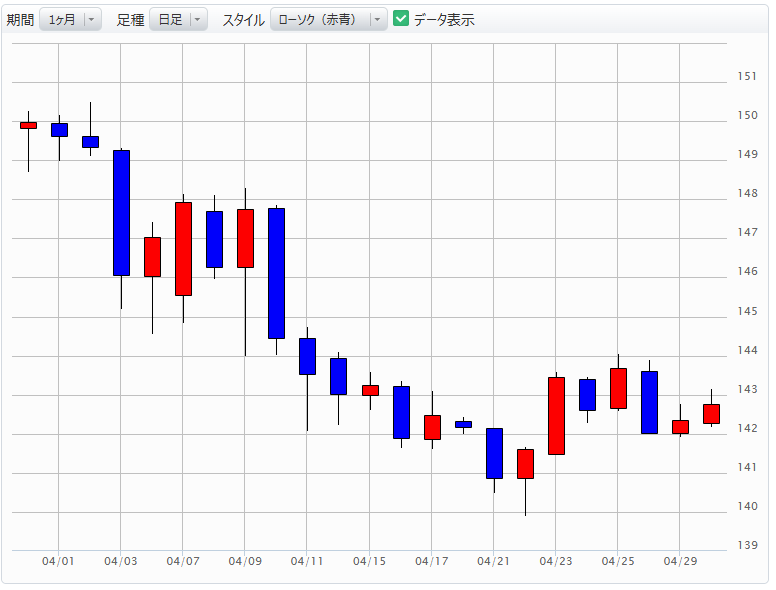
Task: Click the 04/29 date axis label
Action: (680, 561)
